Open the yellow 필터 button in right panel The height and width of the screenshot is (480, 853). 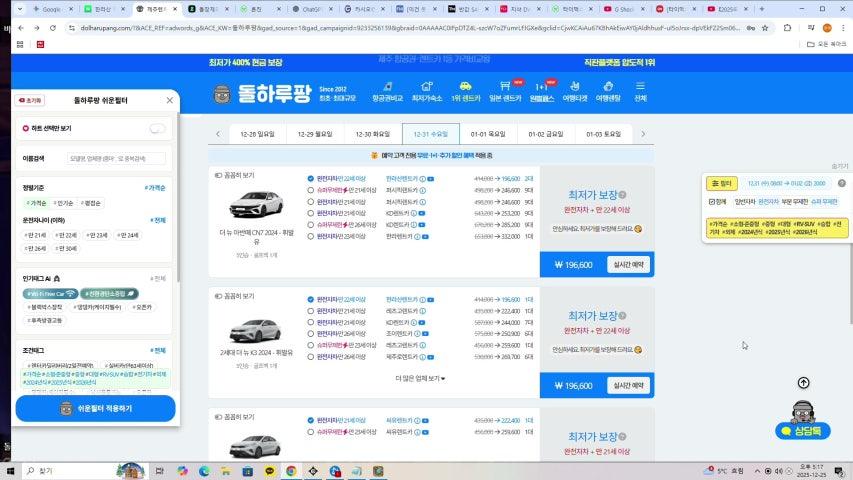[722, 183]
